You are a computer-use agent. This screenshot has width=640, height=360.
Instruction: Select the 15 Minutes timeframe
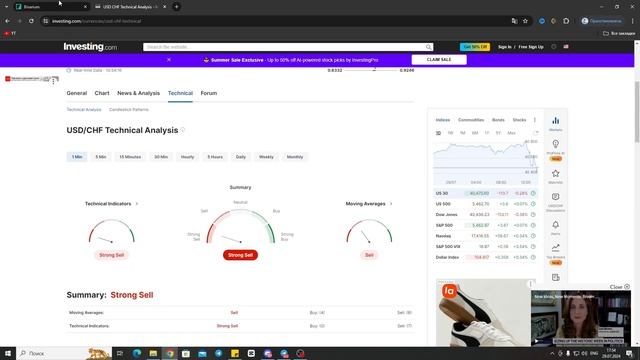tap(130, 157)
